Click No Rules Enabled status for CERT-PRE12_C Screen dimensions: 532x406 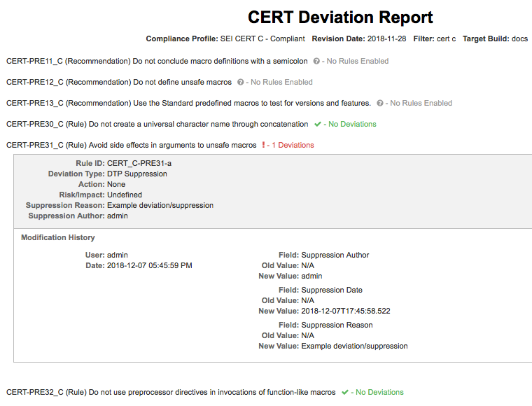point(281,82)
